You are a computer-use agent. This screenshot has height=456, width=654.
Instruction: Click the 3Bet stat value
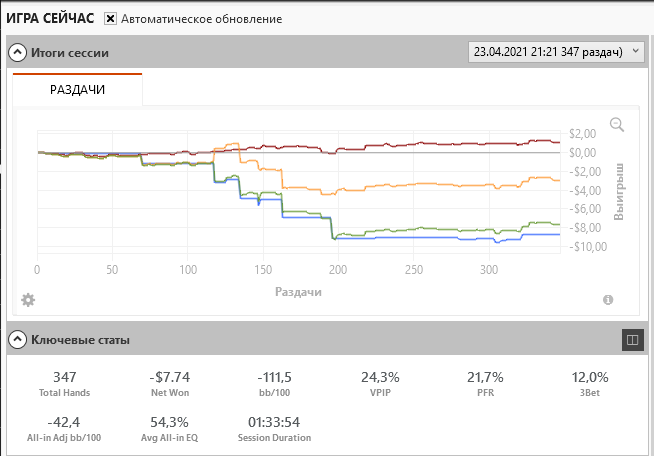(589, 377)
